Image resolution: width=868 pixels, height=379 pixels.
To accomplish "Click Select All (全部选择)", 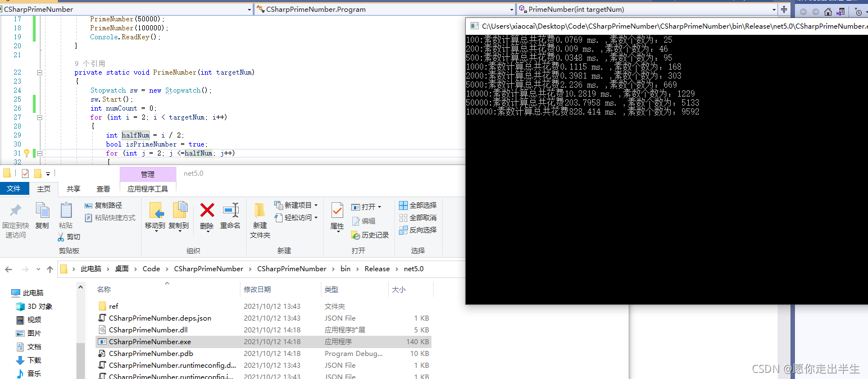I will tap(417, 206).
